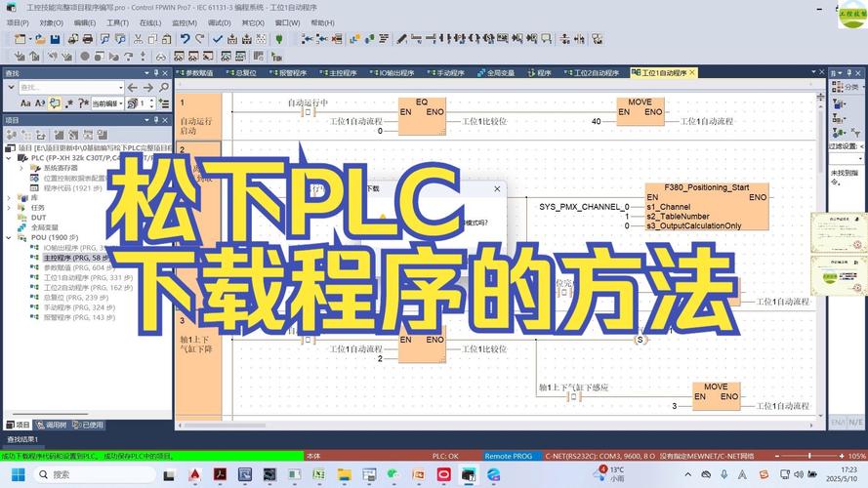Viewport: 868px width, 488px height.
Task: Click the download-to-PLC icon in second toolbar
Action: pos(20,57)
